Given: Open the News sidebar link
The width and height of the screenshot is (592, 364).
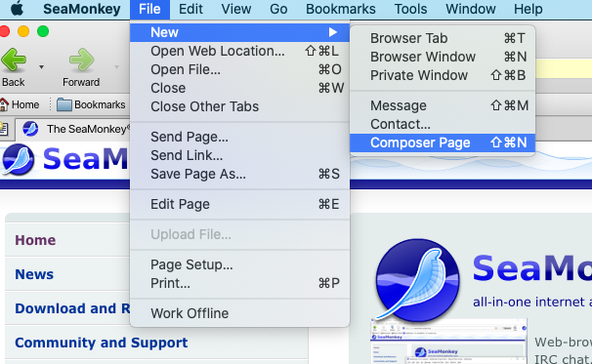Looking at the screenshot, I should (34, 274).
